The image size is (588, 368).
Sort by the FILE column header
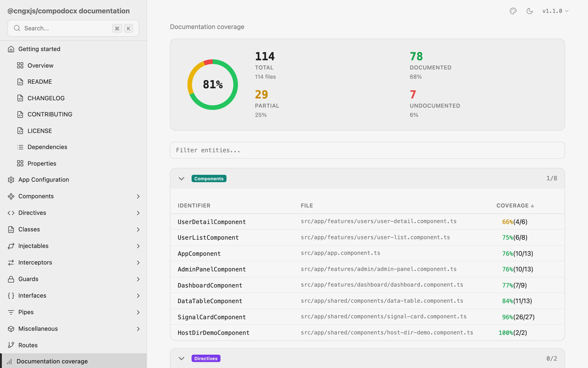307,206
